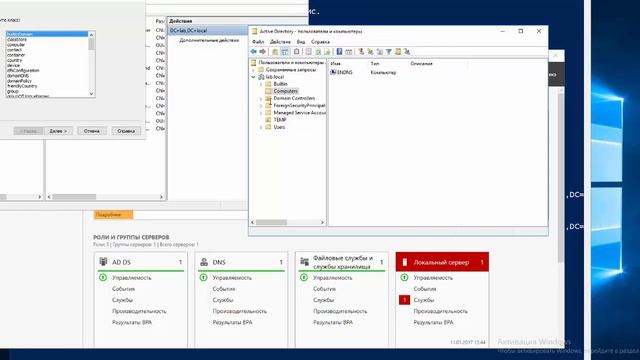Open the Действие menu

click(x=280, y=42)
